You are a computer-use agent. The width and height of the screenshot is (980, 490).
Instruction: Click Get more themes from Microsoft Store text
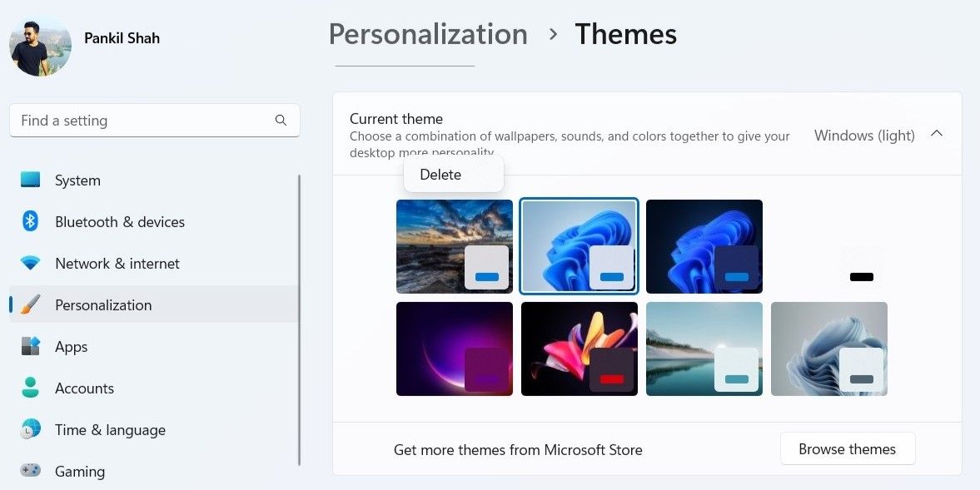click(518, 449)
